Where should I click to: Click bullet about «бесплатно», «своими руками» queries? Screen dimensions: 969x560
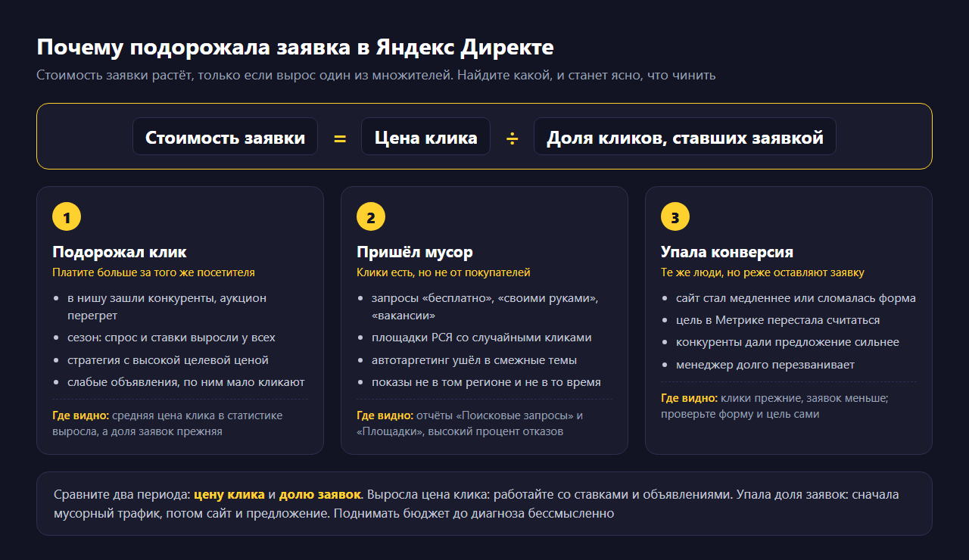tap(485, 306)
